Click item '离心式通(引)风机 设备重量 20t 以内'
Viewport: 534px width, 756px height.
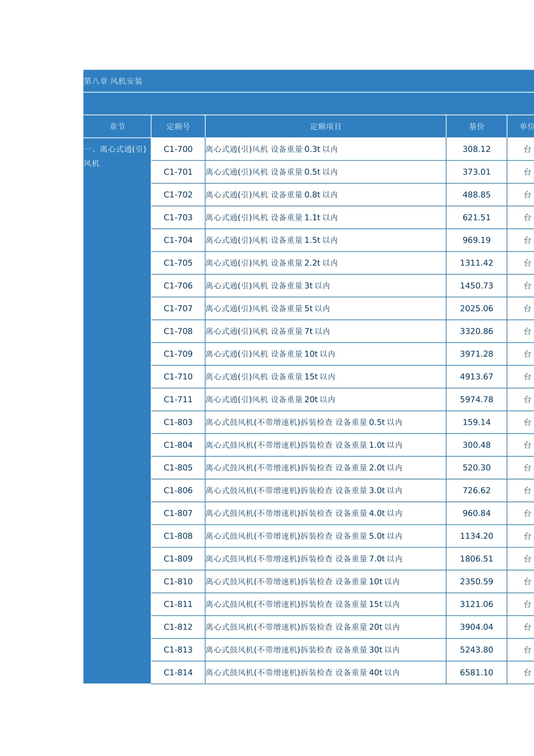coord(271,399)
